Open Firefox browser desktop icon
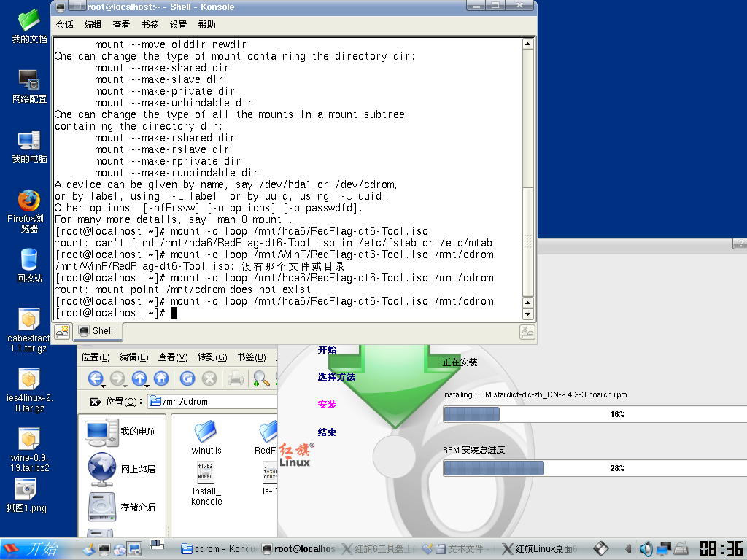This screenshot has width=747, height=560. pos(29,201)
